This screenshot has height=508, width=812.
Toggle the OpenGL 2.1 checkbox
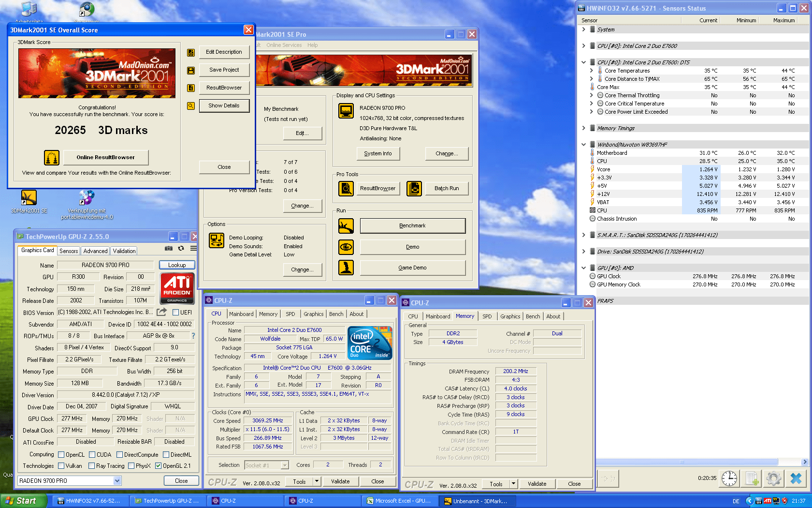point(158,466)
